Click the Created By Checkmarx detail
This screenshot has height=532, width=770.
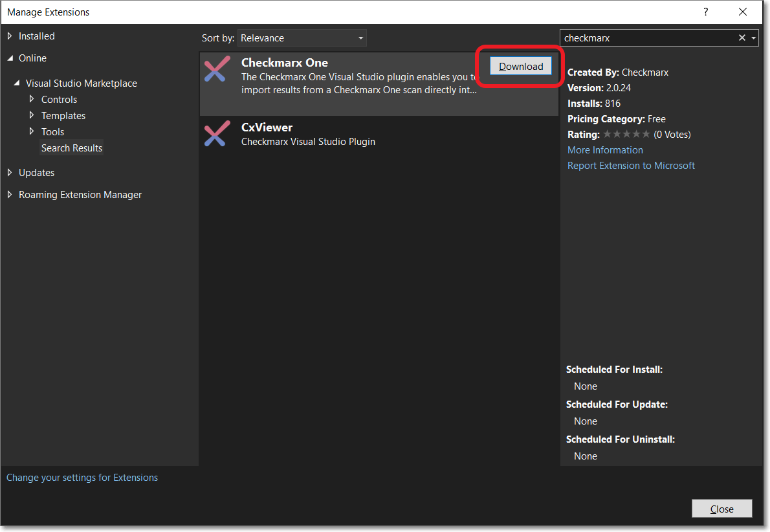(618, 72)
